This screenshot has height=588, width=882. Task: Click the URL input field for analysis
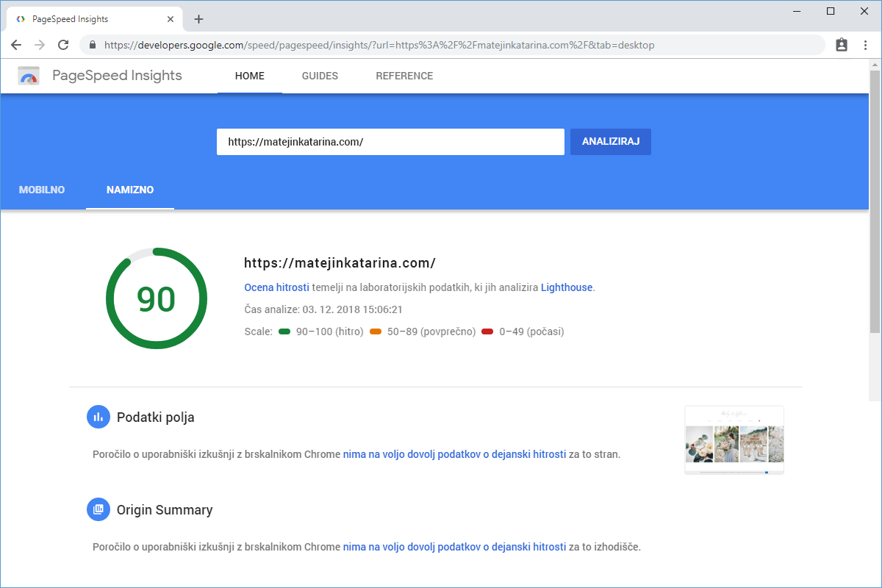pyautogui.click(x=390, y=142)
